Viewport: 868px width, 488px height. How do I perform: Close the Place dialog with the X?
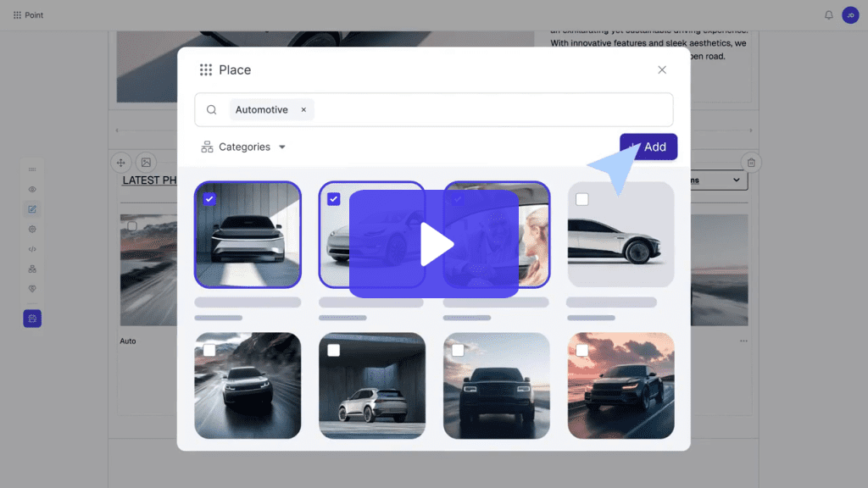662,69
